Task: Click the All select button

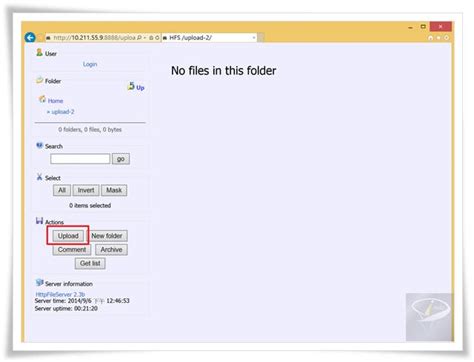Action: (62, 190)
